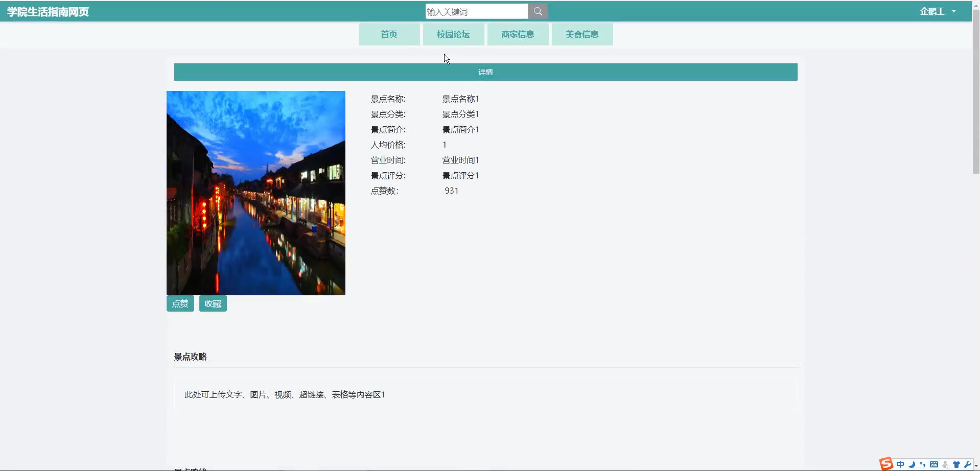Click the value 景点分类1

point(460,114)
